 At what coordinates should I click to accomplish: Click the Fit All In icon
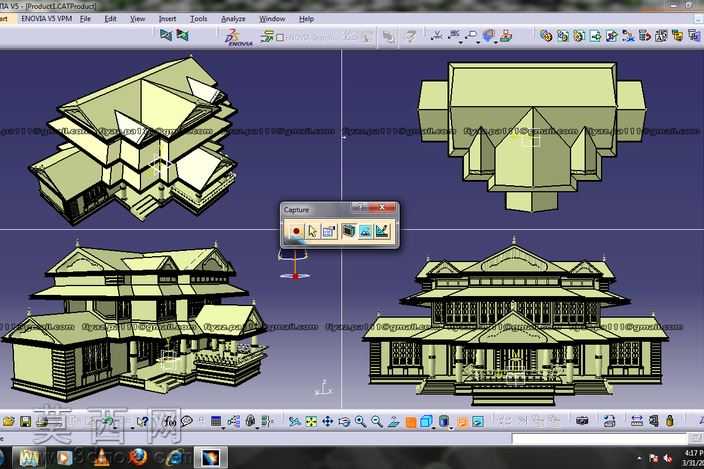click(311, 421)
